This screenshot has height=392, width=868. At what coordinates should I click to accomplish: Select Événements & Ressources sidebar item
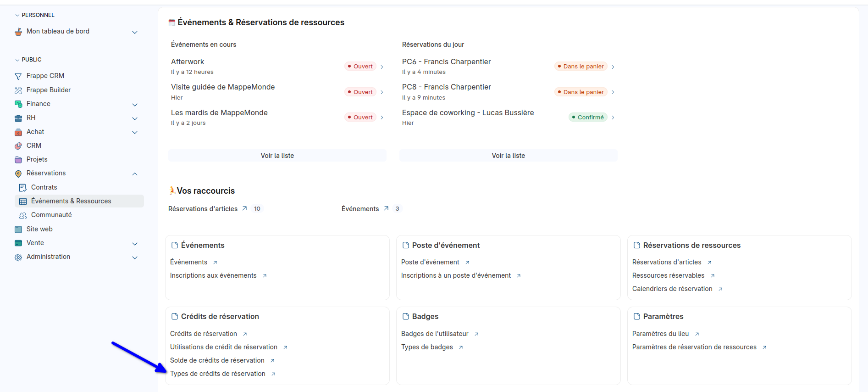pyautogui.click(x=79, y=201)
